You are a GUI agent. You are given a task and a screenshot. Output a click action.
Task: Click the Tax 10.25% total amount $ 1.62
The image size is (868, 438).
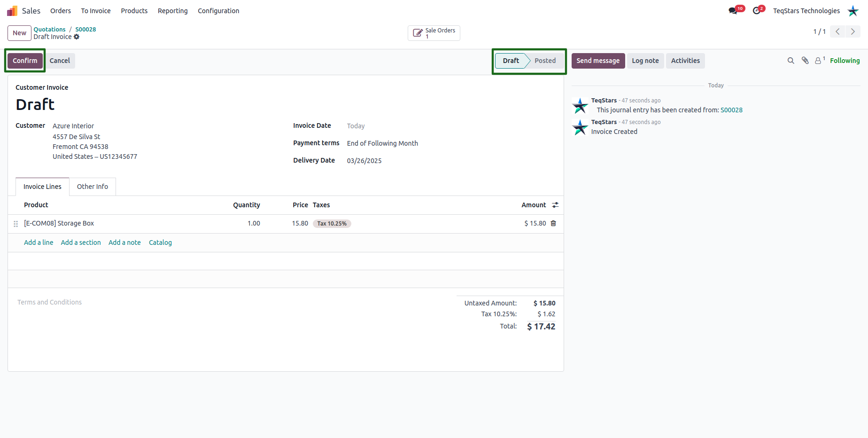click(546, 314)
